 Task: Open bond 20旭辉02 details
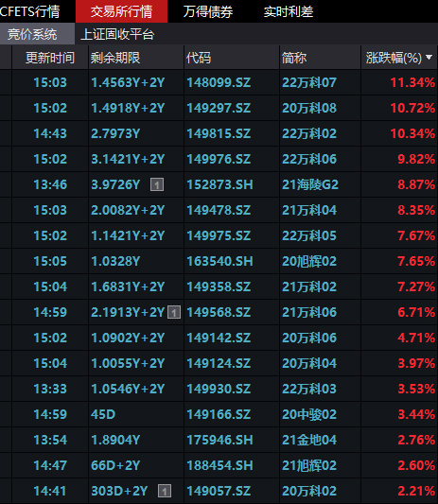(x=309, y=261)
